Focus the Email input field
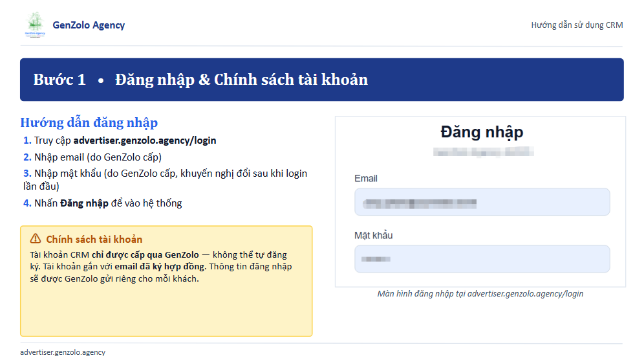Viewport: 644px width, 360px height. 482,202
